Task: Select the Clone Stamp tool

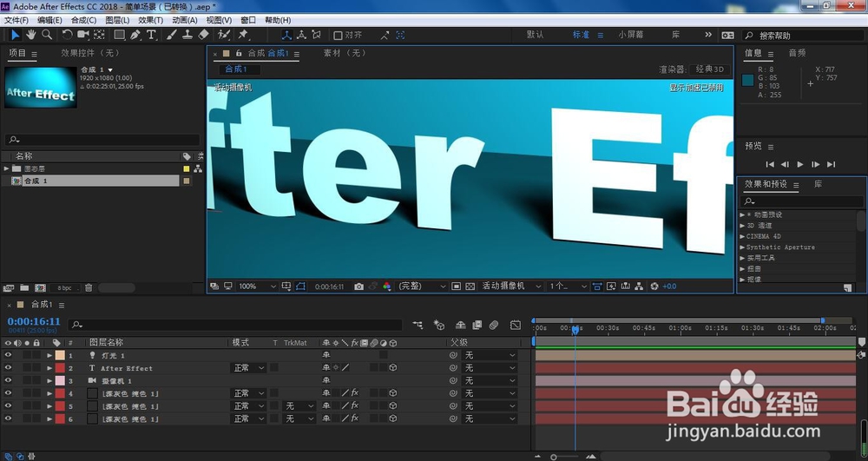Action: point(187,35)
